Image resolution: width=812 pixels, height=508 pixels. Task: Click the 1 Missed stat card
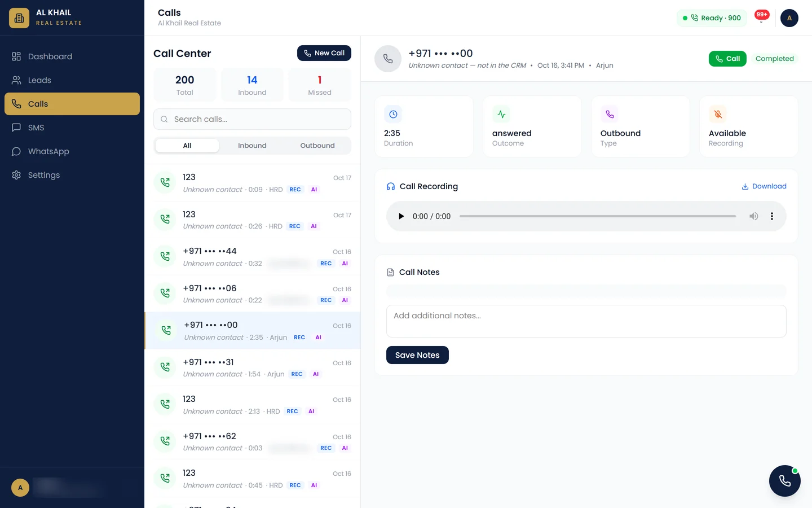point(320,85)
